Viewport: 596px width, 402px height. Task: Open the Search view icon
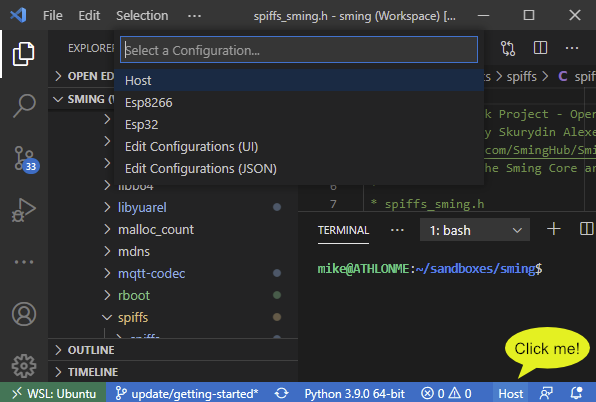(x=24, y=106)
